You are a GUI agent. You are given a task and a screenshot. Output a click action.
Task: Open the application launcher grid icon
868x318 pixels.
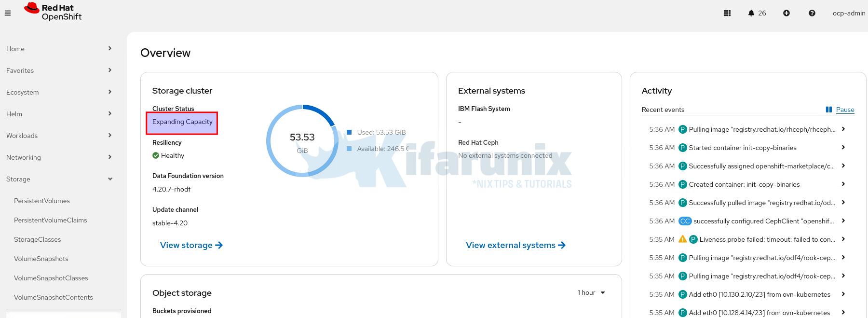point(727,13)
